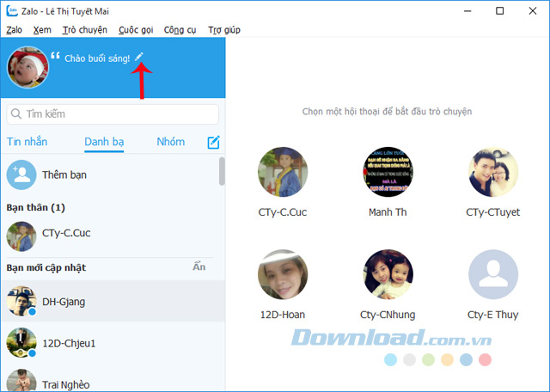The height and width of the screenshot is (392, 550).
Task: Open the Cuộc gọi menu
Action: point(136,30)
